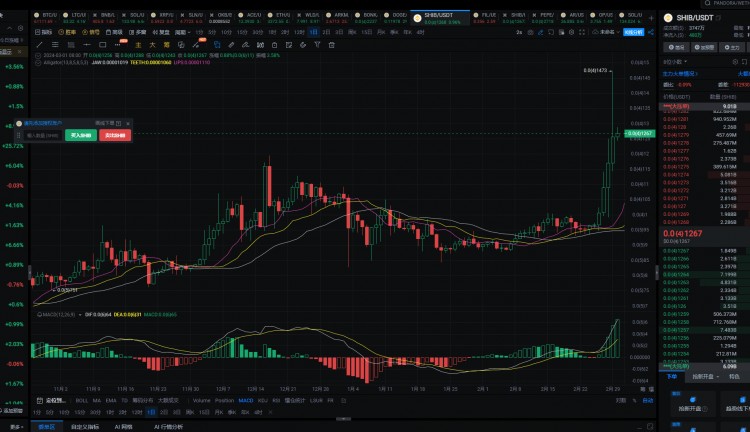Open the decimal precision dropdown in order book
Viewport: 750px width, 432px height.
[675, 62]
